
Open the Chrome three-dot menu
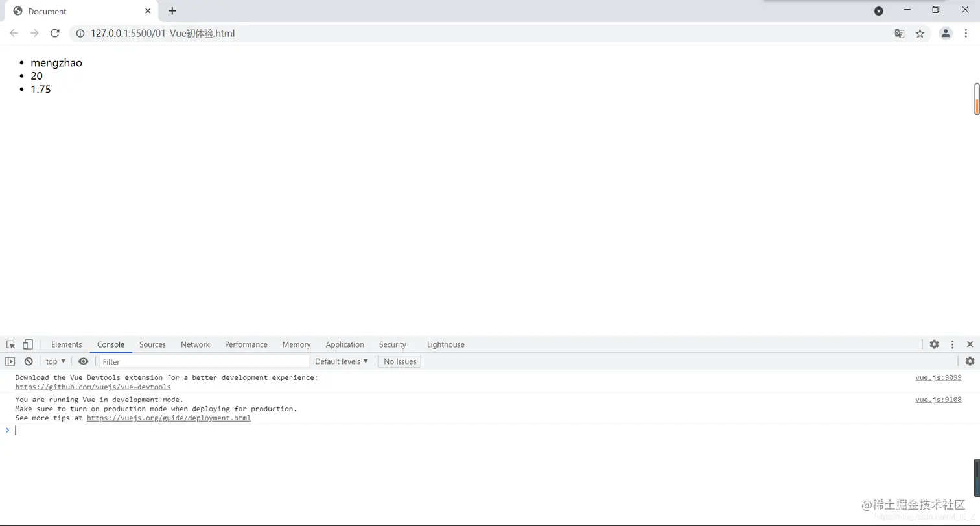[966, 33]
